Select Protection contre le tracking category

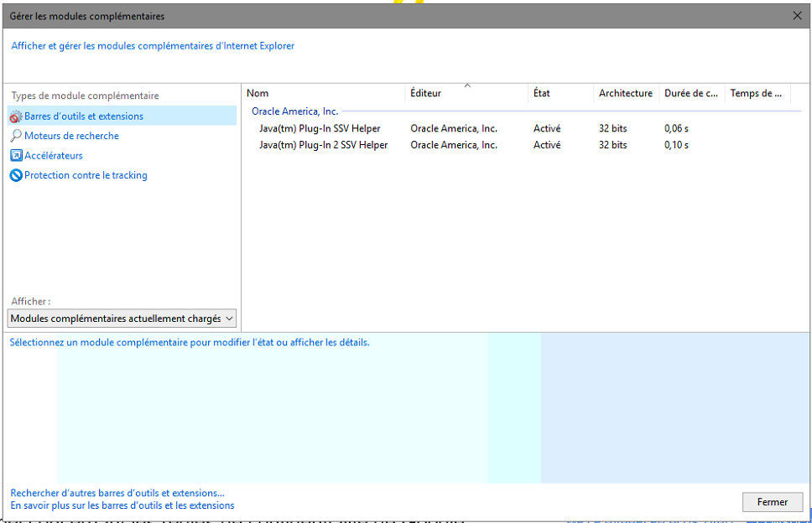pyautogui.click(x=86, y=175)
